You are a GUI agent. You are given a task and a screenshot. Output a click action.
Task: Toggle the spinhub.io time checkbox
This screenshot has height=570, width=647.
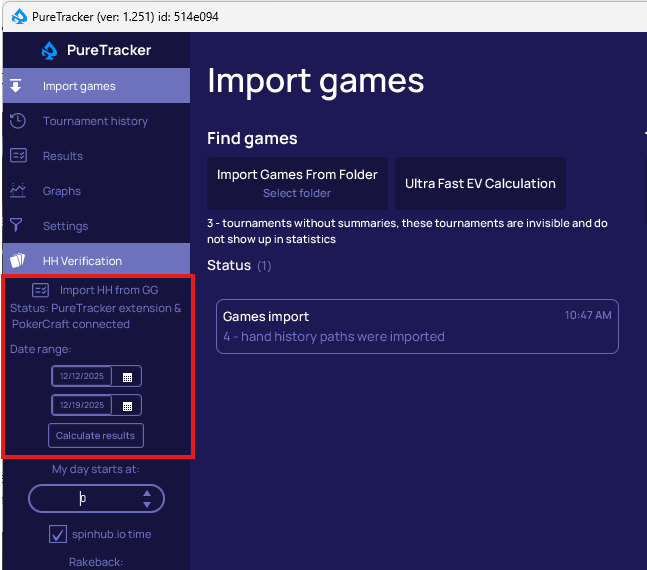[58, 534]
